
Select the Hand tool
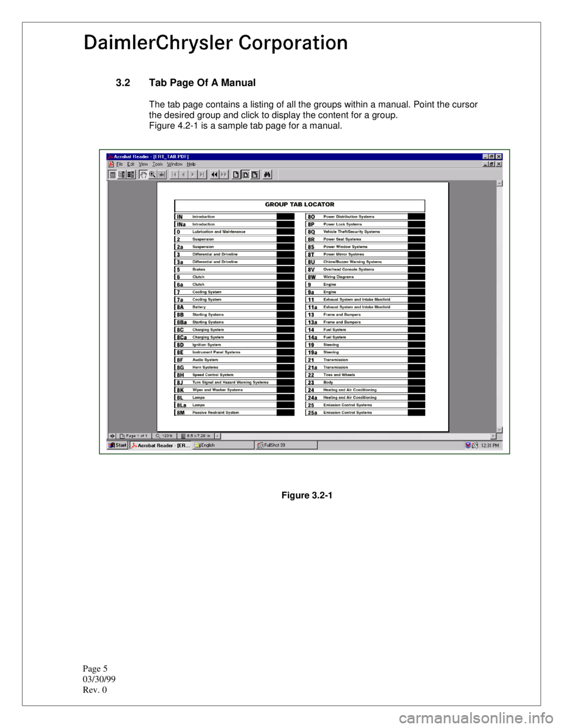click(x=143, y=175)
